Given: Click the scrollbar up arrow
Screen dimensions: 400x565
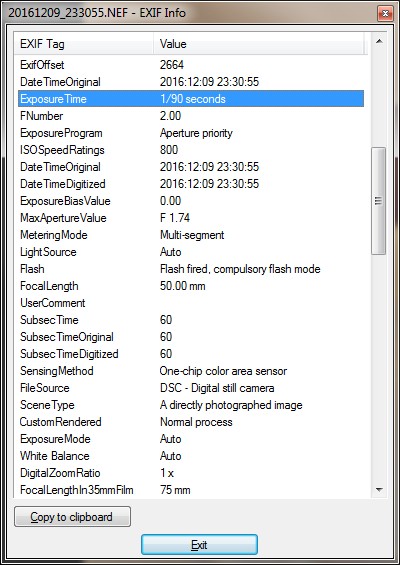Looking at the screenshot, I should coord(379,42).
